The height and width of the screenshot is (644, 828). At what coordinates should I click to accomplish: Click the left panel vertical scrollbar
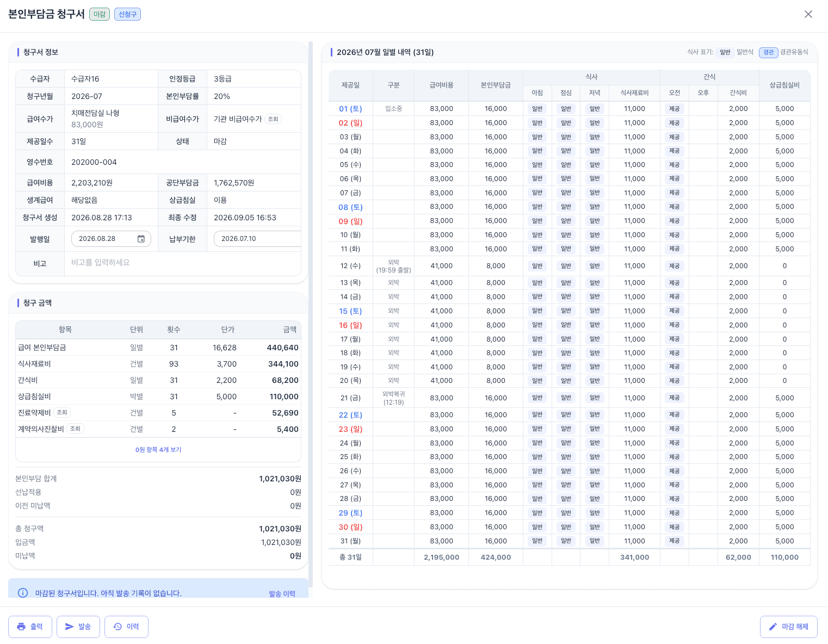pos(311,314)
